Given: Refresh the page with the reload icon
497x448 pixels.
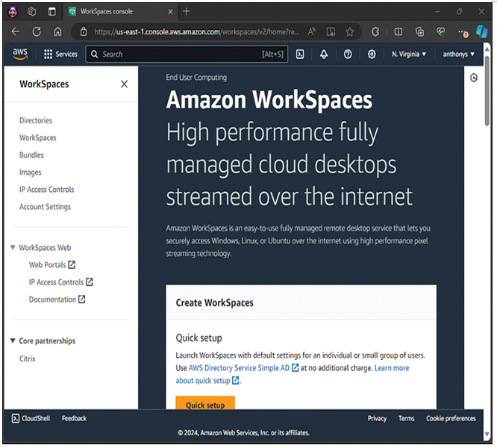Looking at the screenshot, I should [37, 31].
